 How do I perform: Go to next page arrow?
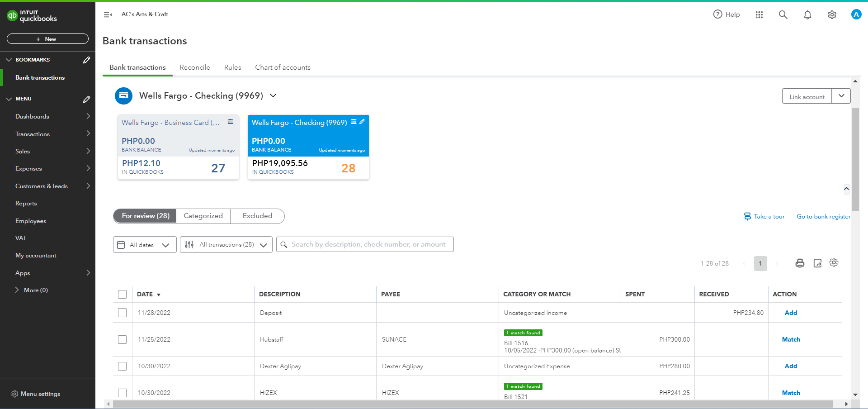coord(777,263)
